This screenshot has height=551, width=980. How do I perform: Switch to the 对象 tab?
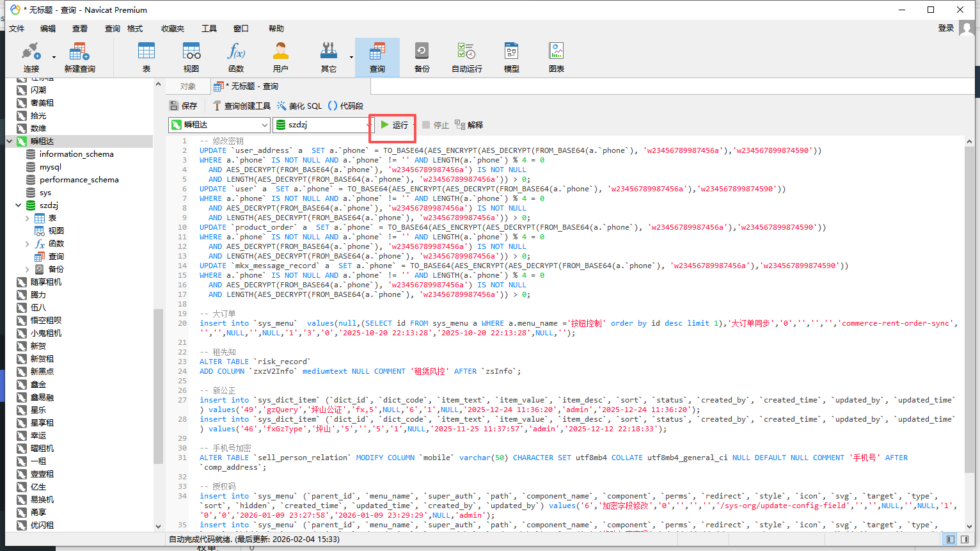[188, 86]
